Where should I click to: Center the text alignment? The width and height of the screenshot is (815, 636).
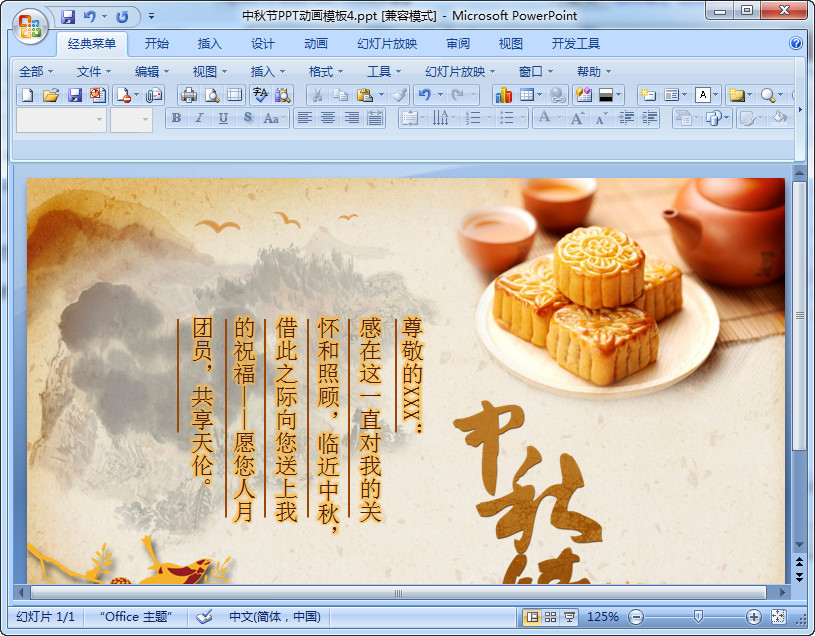point(327,118)
